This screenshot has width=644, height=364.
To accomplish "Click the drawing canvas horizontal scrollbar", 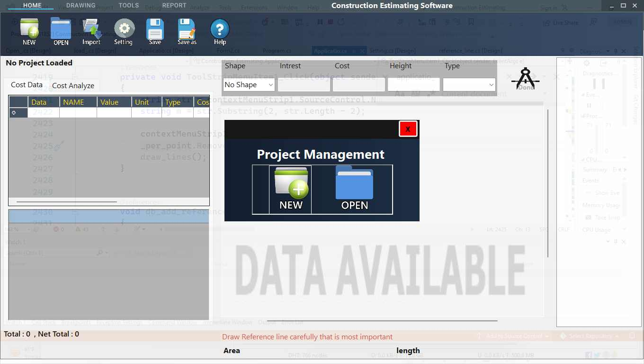I will point(382,321).
